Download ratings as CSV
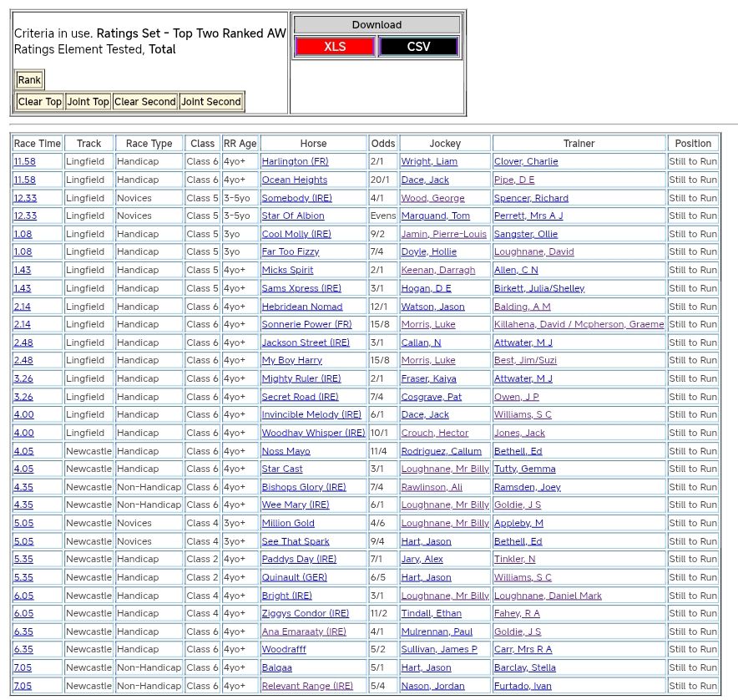The height and width of the screenshot is (700, 738). point(418,47)
